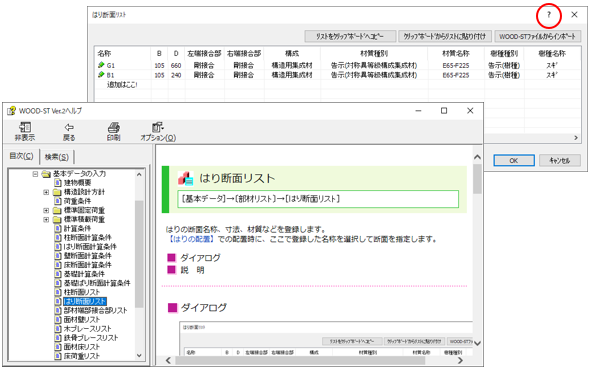Click the folder icon of 標準積載荷重
The image size is (590, 370).
pyautogui.click(x=57, y=219)
